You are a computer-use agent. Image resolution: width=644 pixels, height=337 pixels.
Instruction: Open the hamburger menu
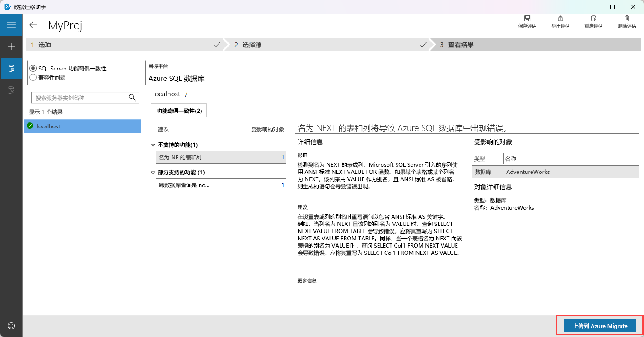coord(11,25)
